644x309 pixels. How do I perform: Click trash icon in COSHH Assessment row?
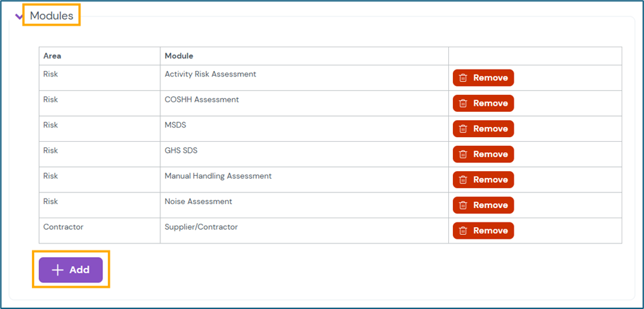463,104
